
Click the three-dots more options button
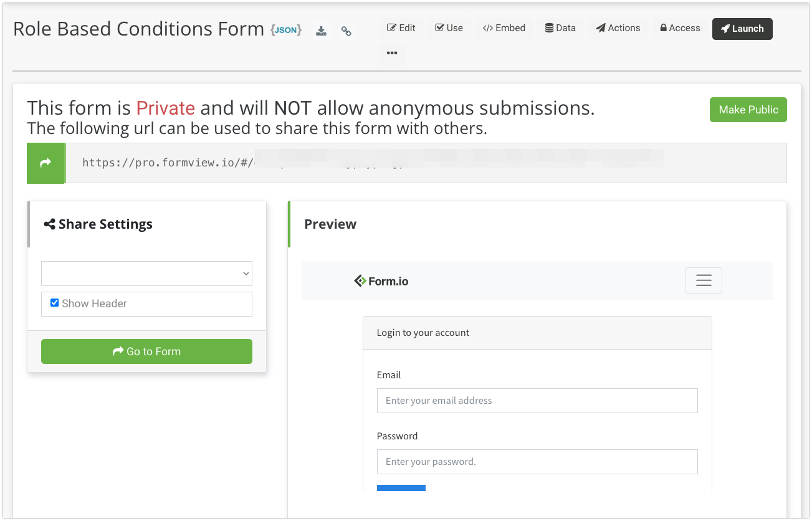392,53
